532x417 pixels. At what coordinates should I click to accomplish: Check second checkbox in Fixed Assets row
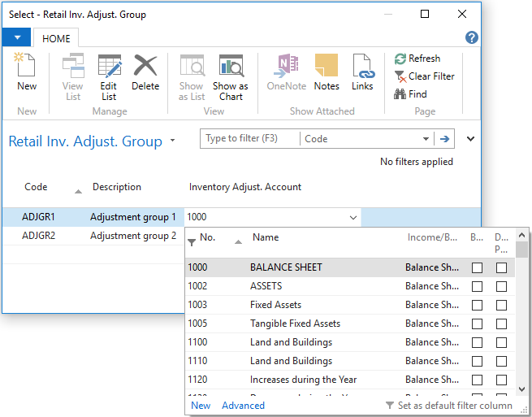click(501, 305)
